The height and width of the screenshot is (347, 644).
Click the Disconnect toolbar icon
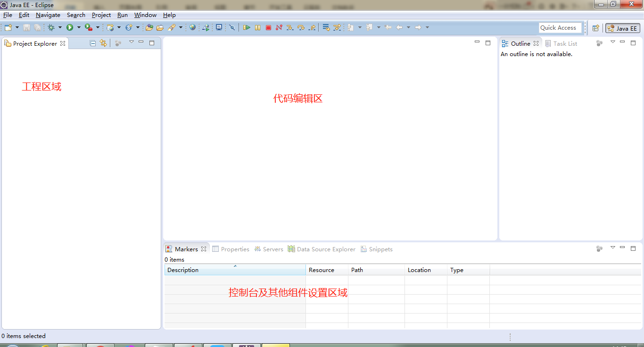coord(279,27)
